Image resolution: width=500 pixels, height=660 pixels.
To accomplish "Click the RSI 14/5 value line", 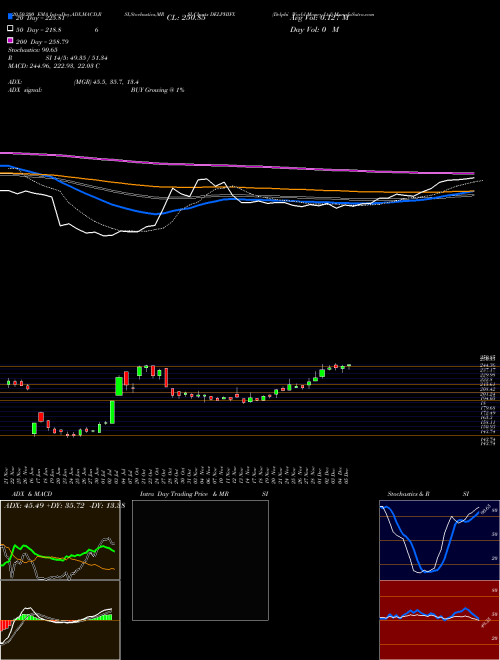I will point(58,58).
